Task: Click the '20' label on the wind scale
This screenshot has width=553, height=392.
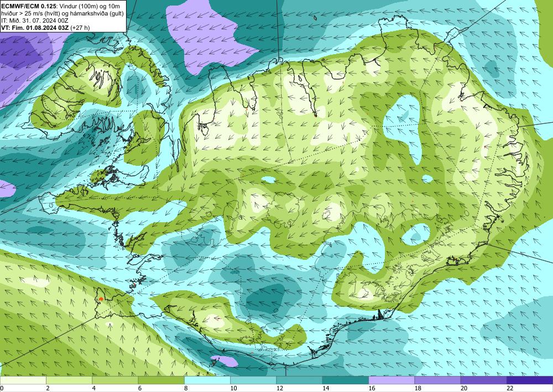Action: 464,388
